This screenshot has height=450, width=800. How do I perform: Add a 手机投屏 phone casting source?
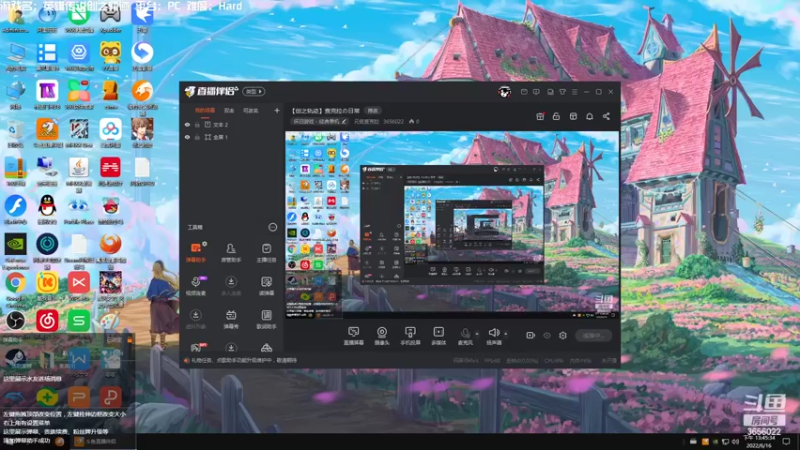(x=410, y=336)
